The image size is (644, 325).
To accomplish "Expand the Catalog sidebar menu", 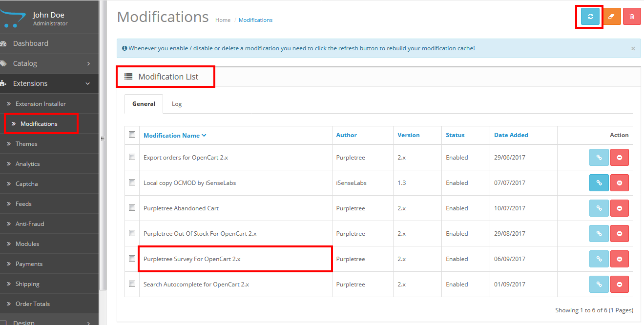I will coord(49,63).
